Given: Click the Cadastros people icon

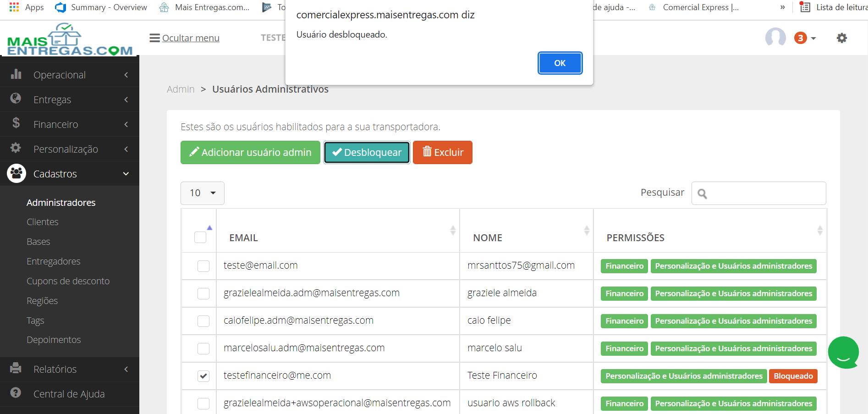Looking at the screenshot, I should pyautogui.click(x=16, y=173).
